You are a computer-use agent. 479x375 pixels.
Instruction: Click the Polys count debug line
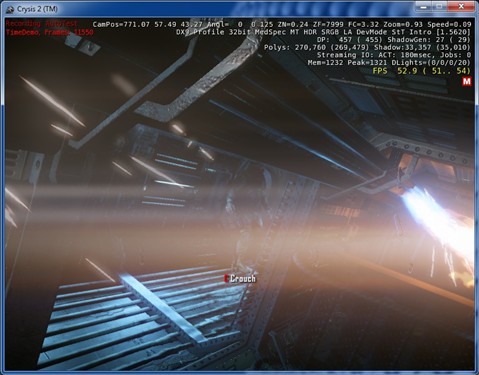pos(367,47)
